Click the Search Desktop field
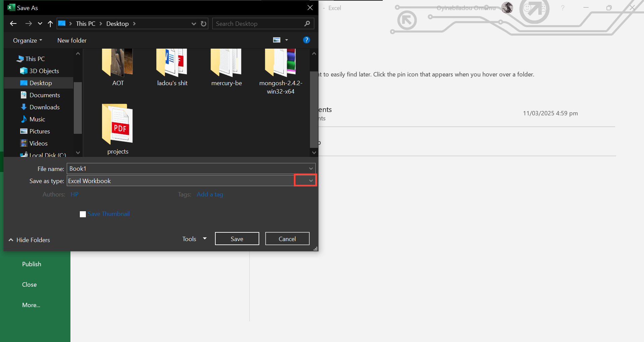The image size is (644, 342). coord(258,24)
